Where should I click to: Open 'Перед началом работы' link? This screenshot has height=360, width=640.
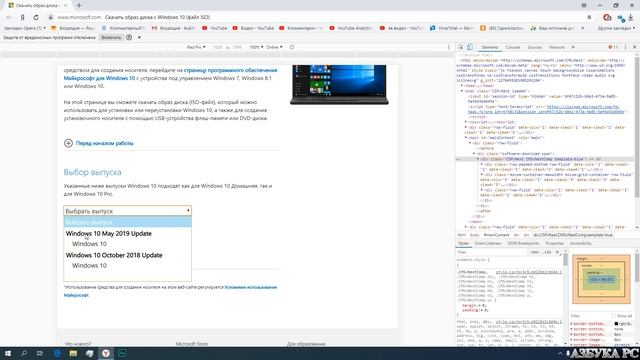pyautogui.click(x=104, y=143)
